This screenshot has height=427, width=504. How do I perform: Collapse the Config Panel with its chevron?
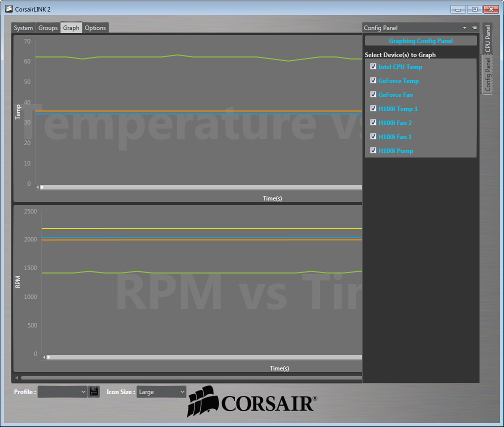coord(464,27)
